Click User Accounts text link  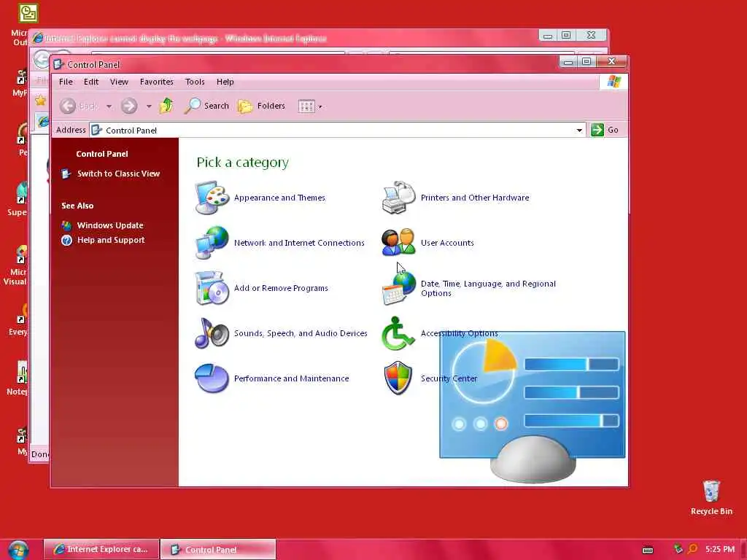tap(447, 243)
